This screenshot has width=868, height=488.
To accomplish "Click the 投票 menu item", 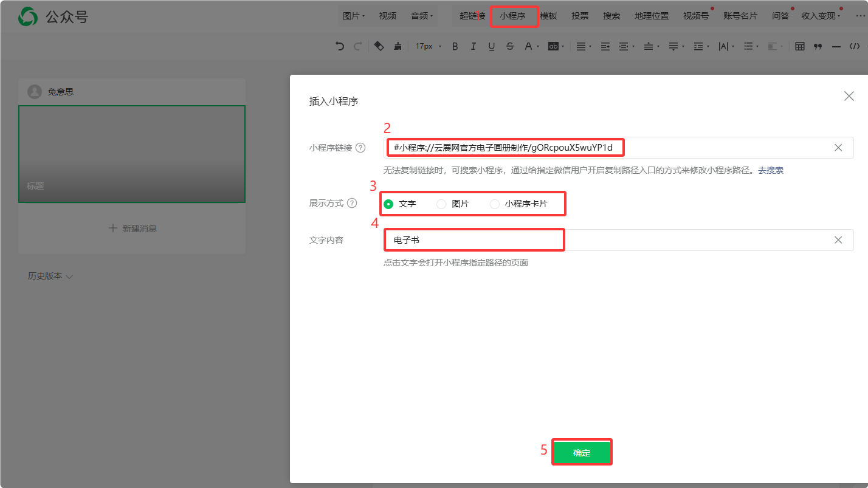I will coord(580,16).
